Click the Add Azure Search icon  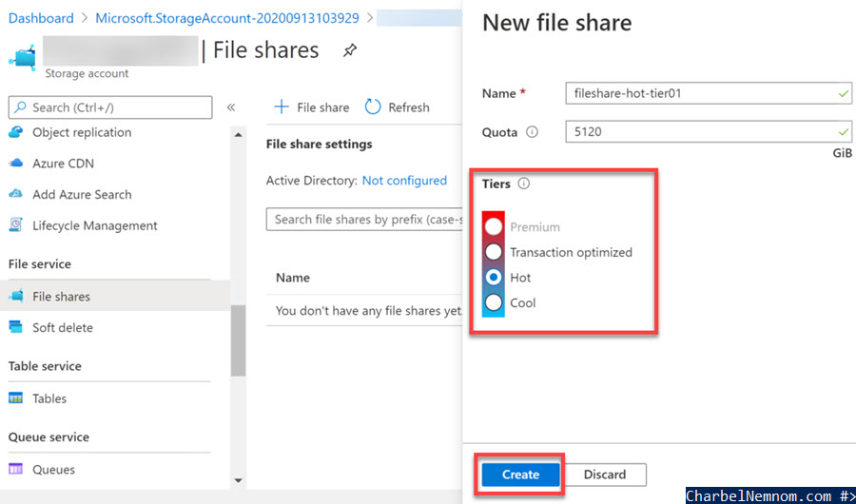(16, 194)
